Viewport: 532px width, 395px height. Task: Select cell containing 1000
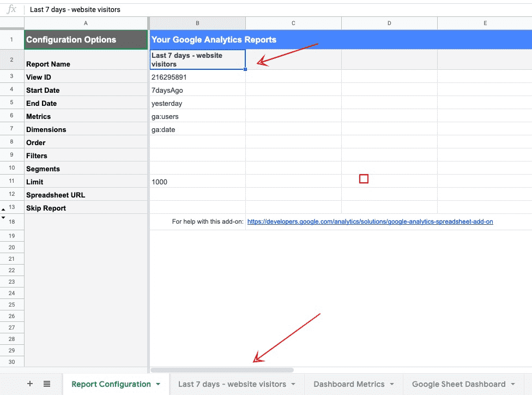click(x=197, y=181)
